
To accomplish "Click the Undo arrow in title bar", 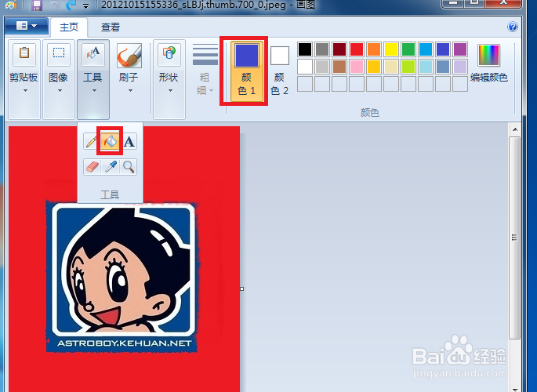I will (x=54, y=5).
